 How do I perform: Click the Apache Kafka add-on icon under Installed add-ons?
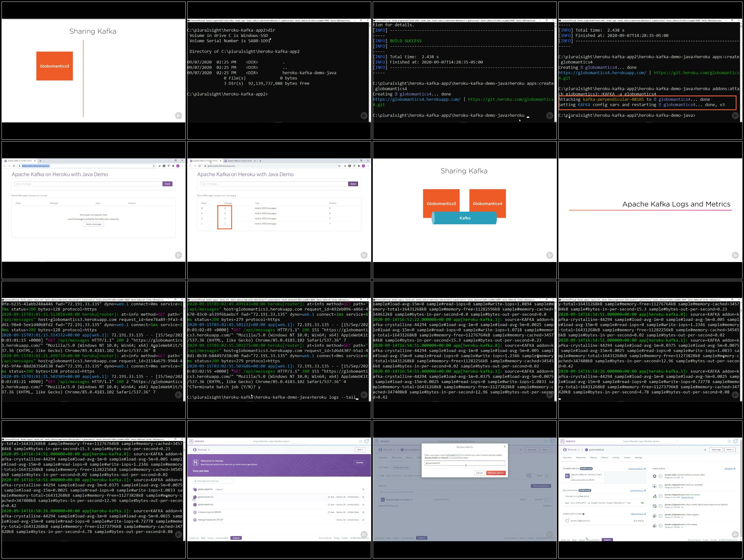(567, 476)
